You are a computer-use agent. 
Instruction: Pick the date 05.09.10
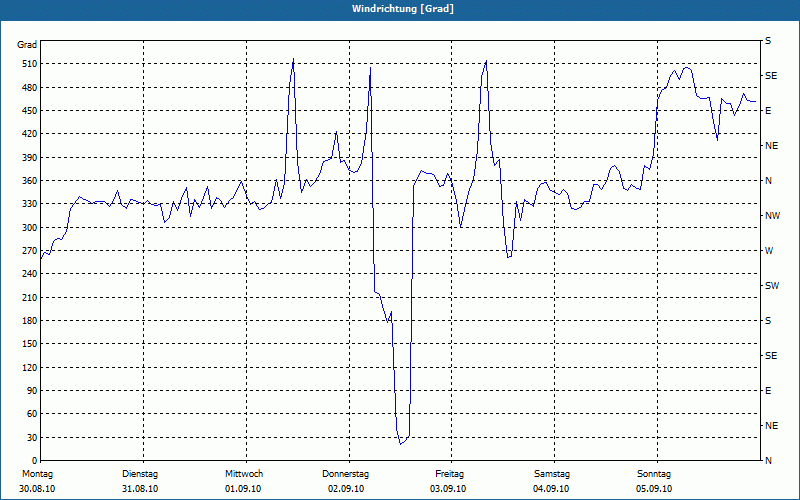click(654, 489)
